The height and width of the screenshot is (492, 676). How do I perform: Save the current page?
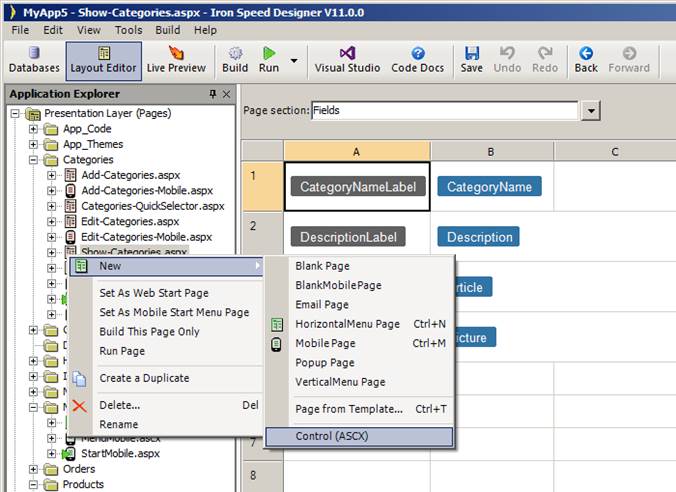[x=472, y=60]
